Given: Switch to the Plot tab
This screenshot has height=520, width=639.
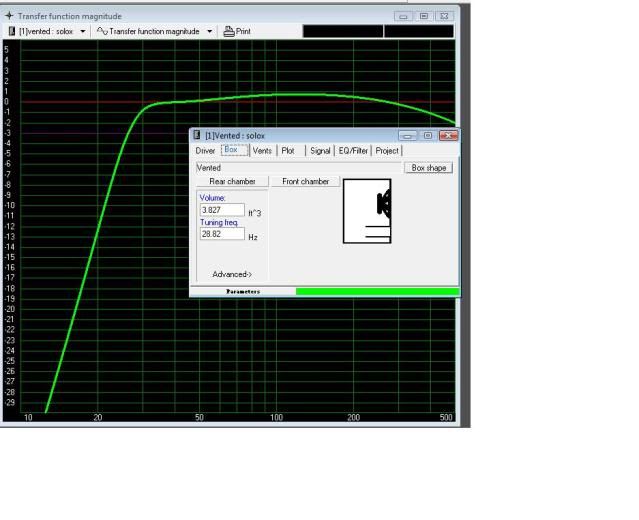Looking at the screenshot, I should click(x=288, y=151).
